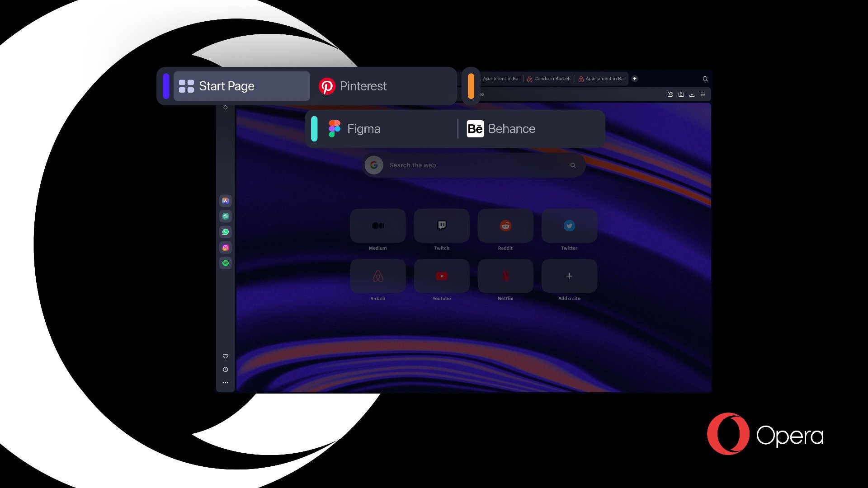This screenshot has width=868, height=488.
Task: Open the Aria AI sidebar icon
Action: coord(226,201)
